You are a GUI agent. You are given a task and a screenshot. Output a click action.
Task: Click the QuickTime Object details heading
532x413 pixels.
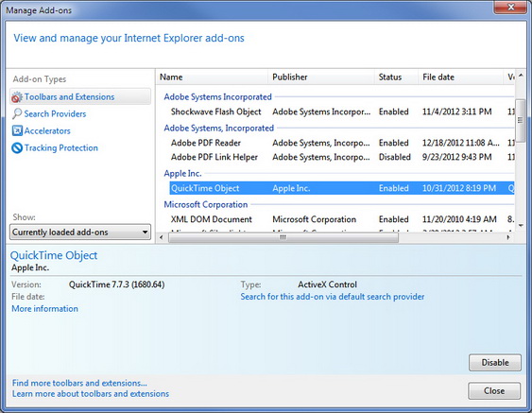tap(54, 255)
